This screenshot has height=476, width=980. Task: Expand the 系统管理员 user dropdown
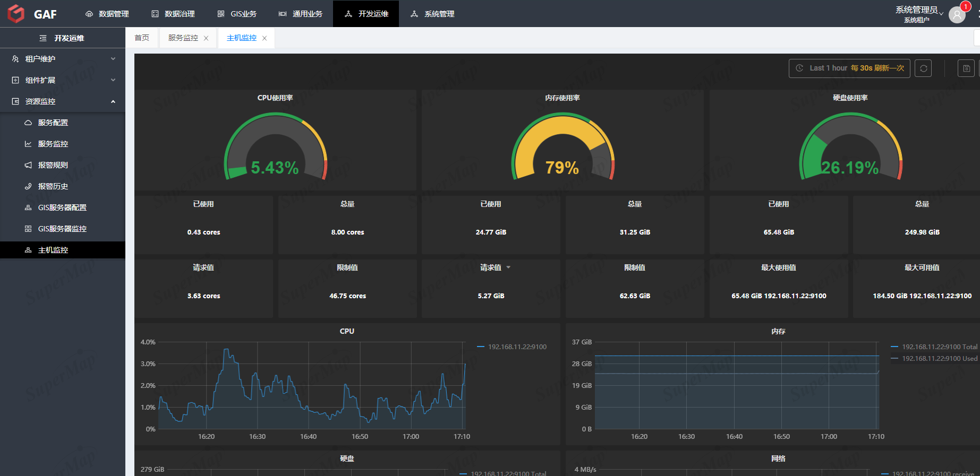[x=919, y=14]
